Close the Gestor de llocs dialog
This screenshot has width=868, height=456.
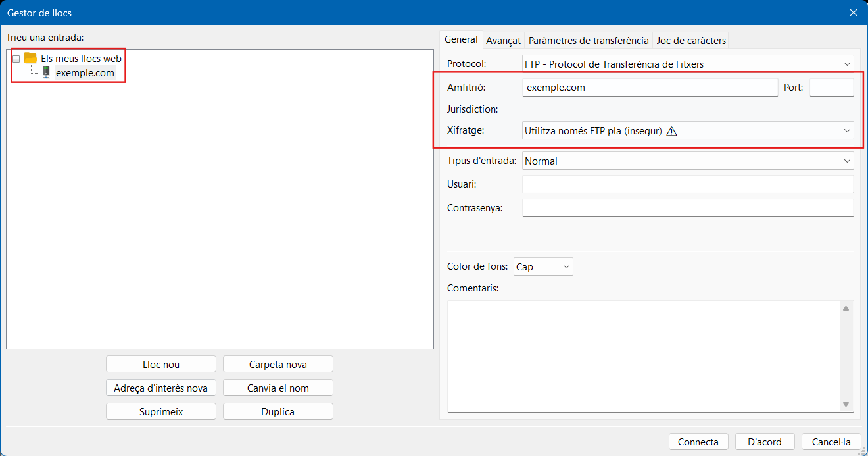pyautogui.click(x=854, y=13)
